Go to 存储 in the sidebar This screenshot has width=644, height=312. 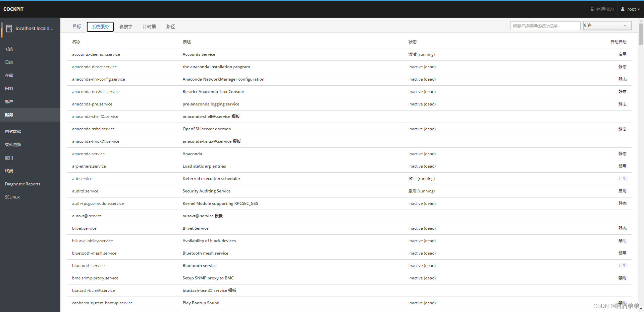[x=30, y=76]
